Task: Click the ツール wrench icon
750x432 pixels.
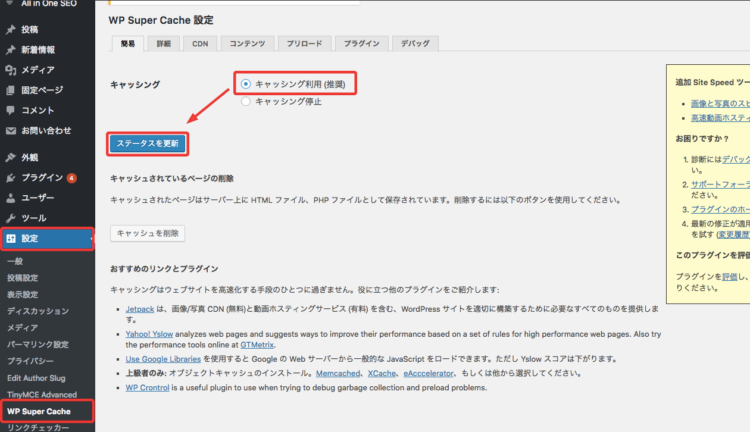Action: 10,218
